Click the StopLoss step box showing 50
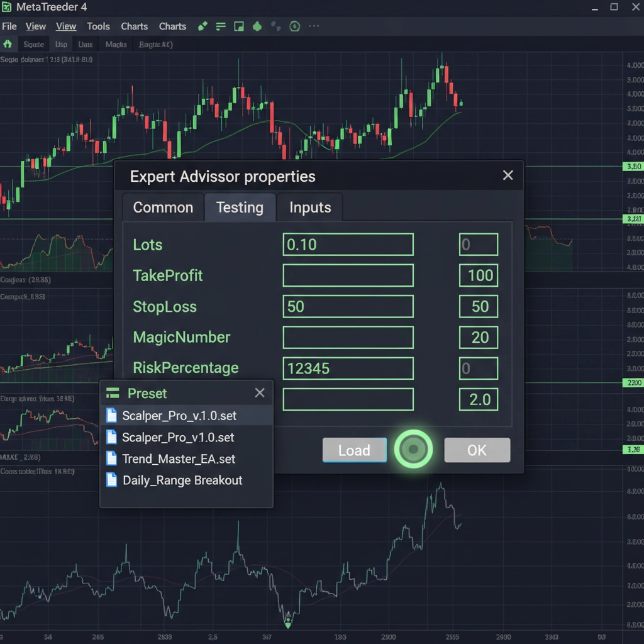This screenshot has width=644, height=644. [x=479, y=306]
